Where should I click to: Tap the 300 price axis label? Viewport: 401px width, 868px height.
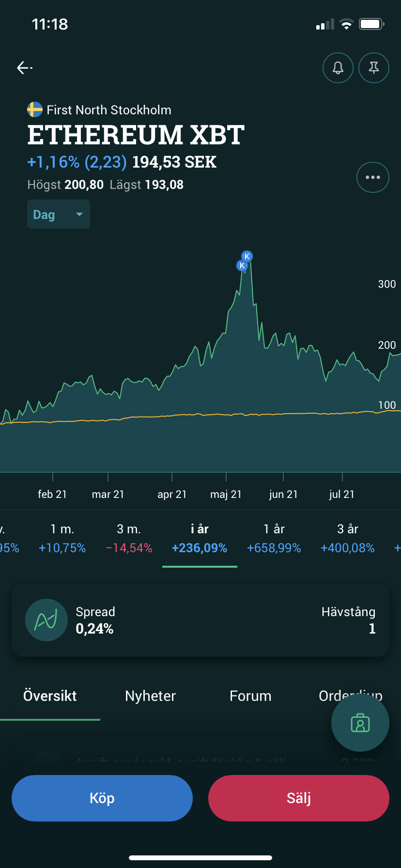(387, 284)
